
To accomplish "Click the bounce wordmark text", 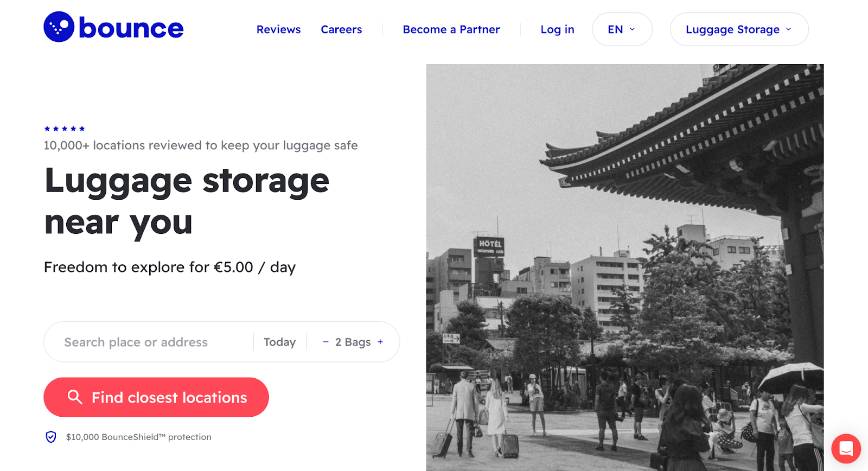I will point(131,28).
